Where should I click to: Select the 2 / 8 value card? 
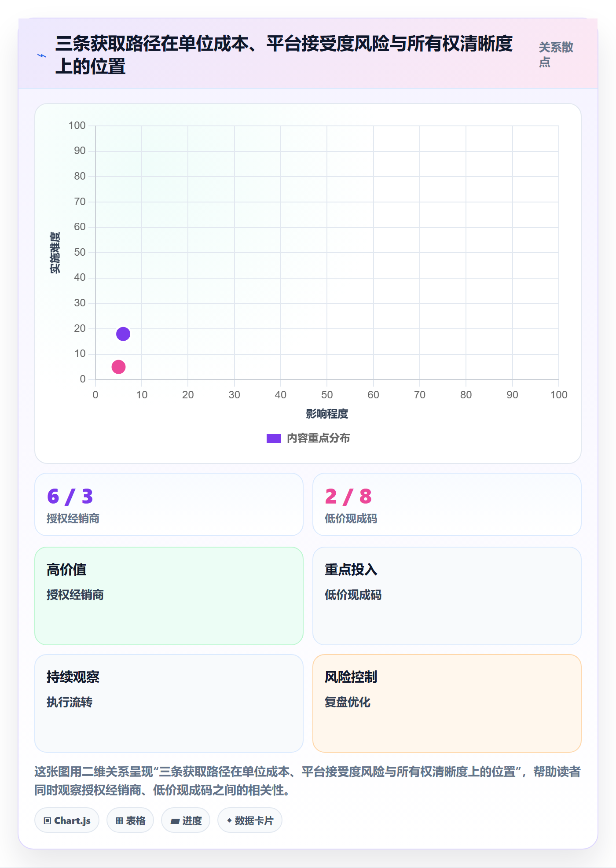coord(447,504)
